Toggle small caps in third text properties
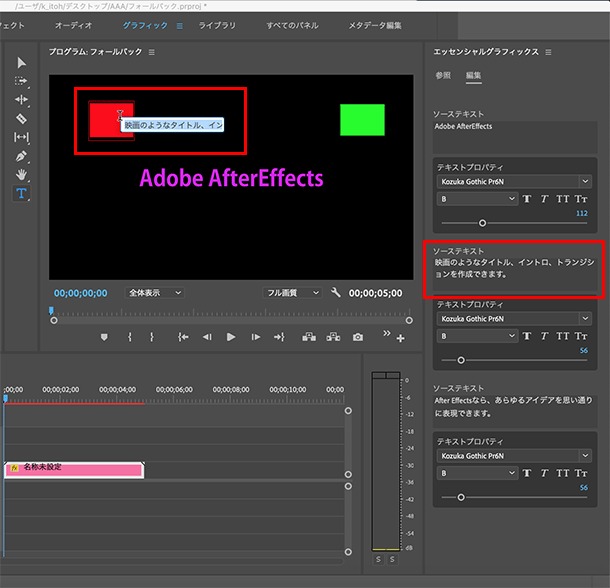The image size is (610, 588). pyautogui.click(x=581, y=473)
